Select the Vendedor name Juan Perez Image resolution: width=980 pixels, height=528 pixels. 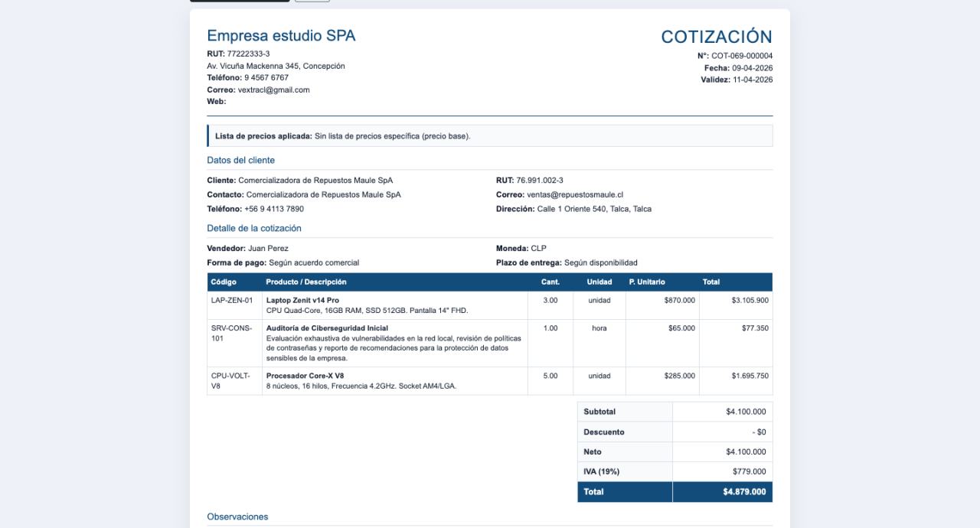click(x=268, y=249)
